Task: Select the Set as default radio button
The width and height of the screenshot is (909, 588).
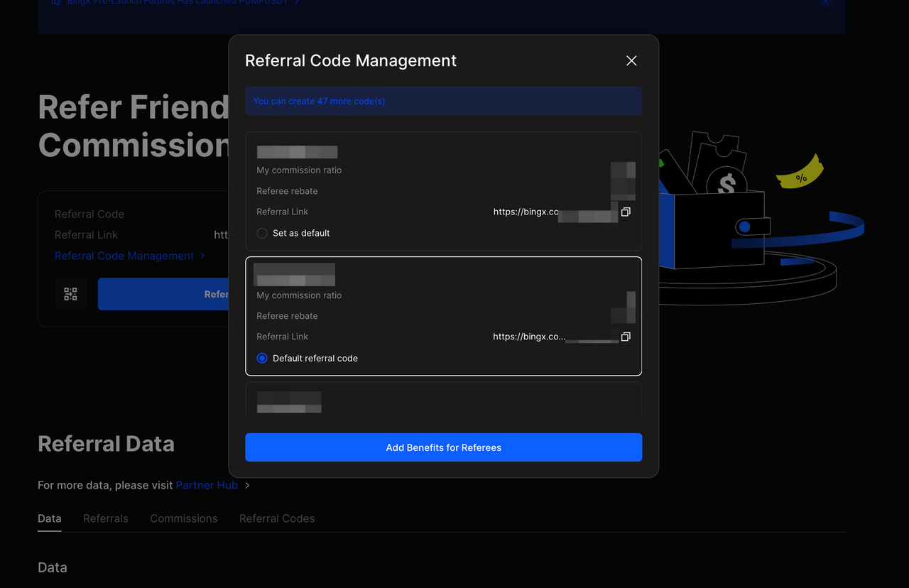Action: tap(262, 233)
